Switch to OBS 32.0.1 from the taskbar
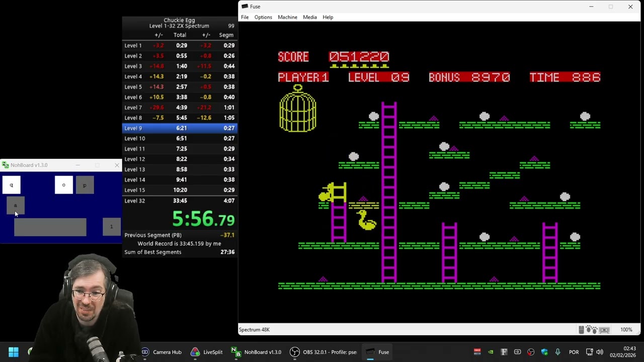Screen dimensions: 644x362 [324, 352]
